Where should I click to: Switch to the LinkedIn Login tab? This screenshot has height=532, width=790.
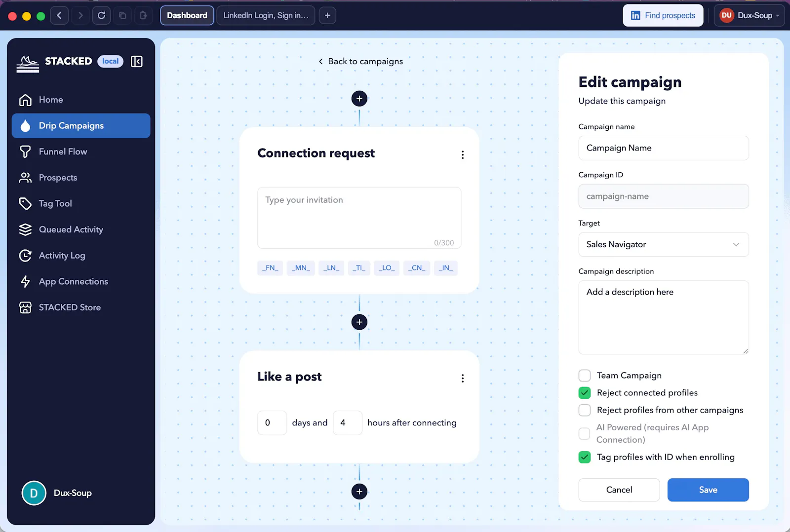pyautogui.click(x=266, y=15)
